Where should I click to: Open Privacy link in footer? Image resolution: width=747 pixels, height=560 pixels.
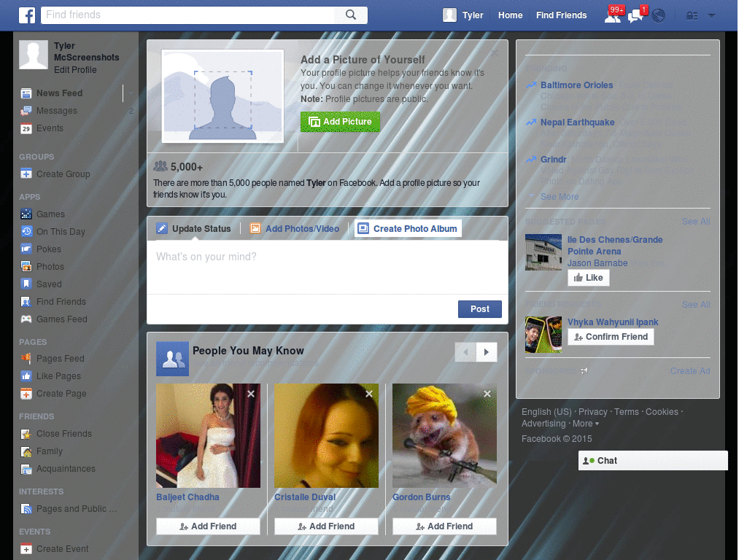592,411
